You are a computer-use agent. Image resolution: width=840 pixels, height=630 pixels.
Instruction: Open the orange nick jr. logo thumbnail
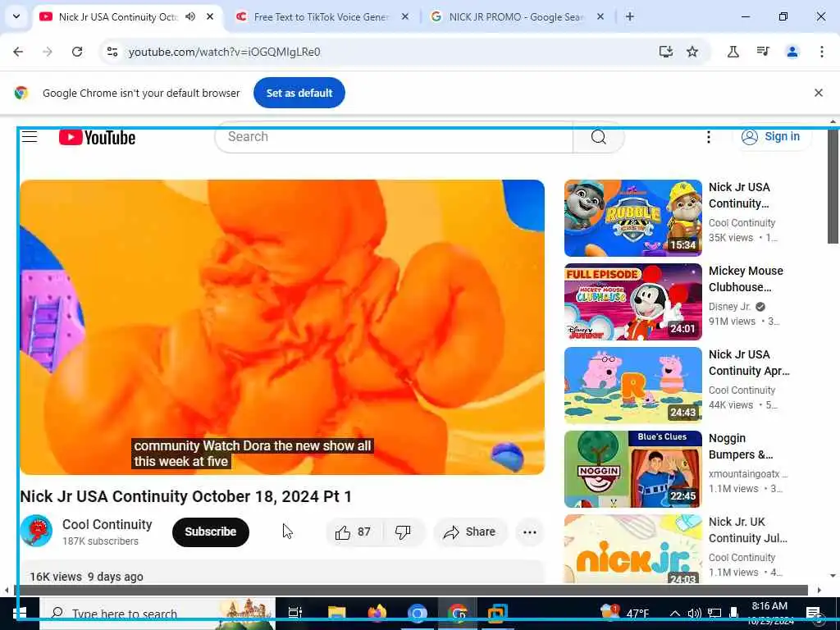[x=632, y=549]
